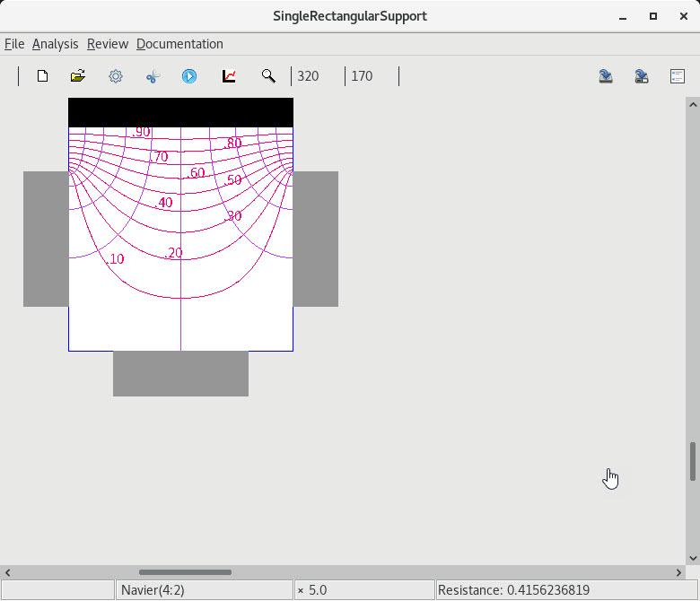Open the Analysis menu
The width and height of the screenshot is (700, 601).
(55, 44)
